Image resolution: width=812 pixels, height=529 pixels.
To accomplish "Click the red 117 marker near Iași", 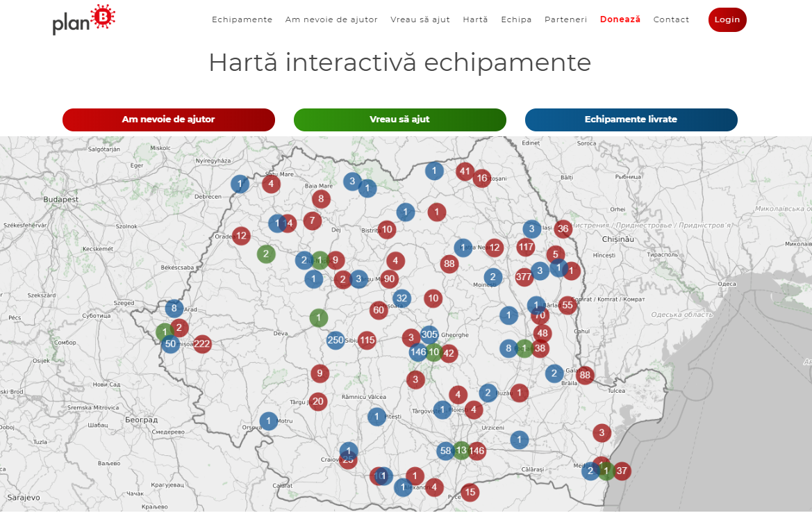I will pos(526,246).
